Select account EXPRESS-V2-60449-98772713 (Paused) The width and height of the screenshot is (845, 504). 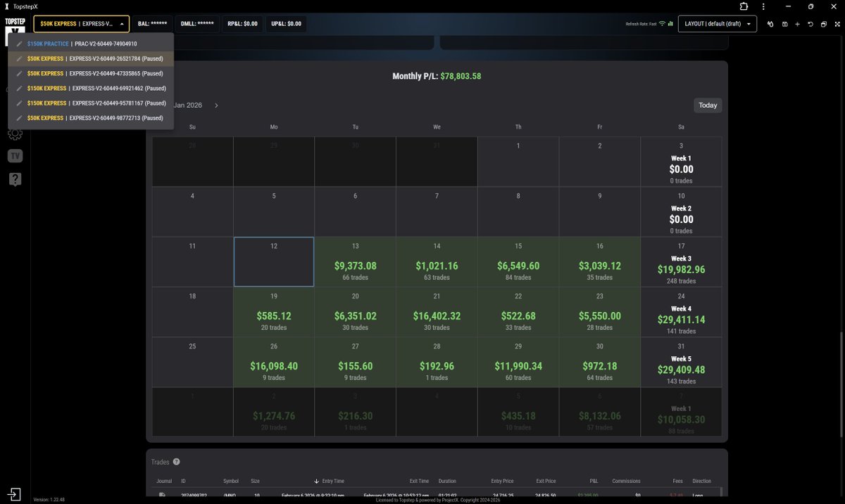[91, 118]
